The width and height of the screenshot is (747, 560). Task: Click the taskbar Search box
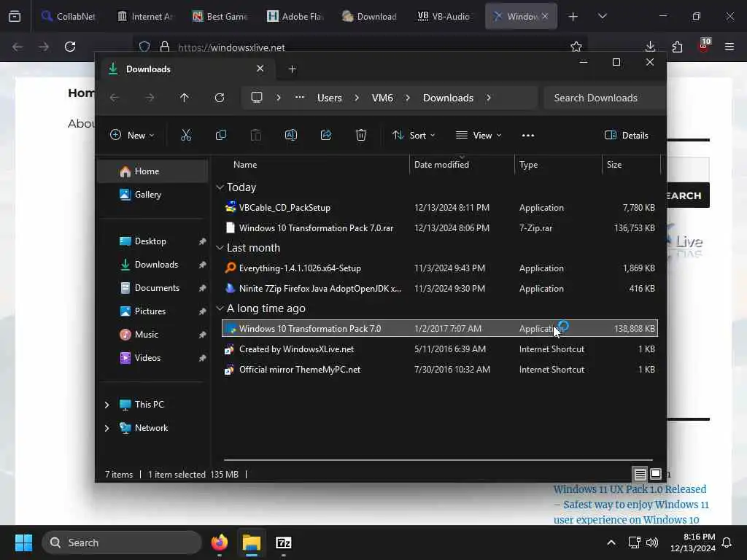tap(122, 542)
